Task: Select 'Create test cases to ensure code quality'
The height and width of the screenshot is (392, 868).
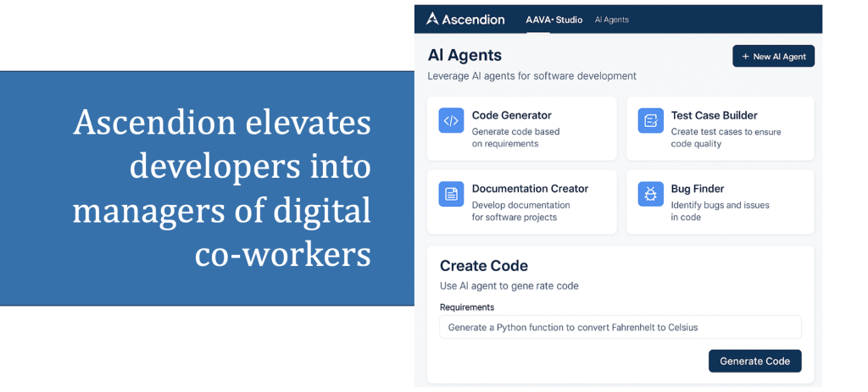Action: (726, 138)
